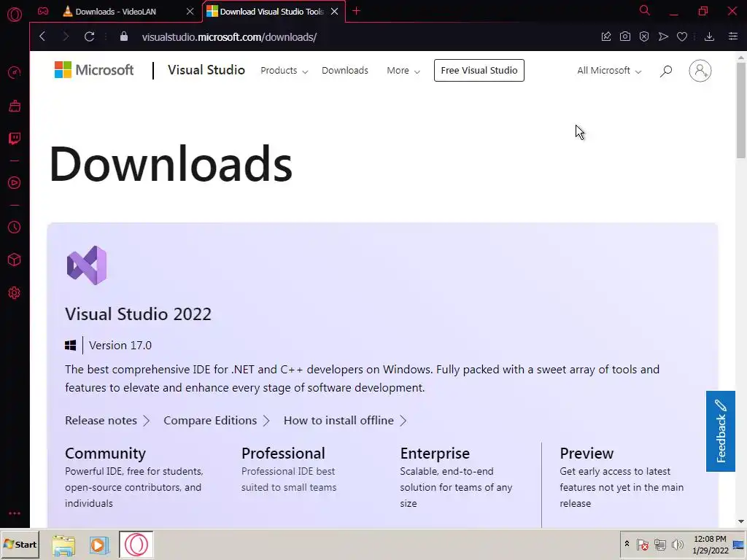Click the Visual Studio brand link

[x=206, y=70]
